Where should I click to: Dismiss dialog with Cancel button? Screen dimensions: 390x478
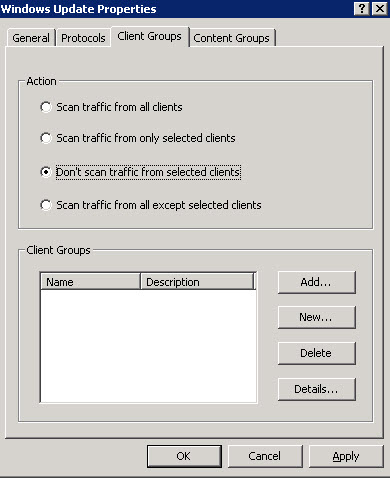click(265, 456)
